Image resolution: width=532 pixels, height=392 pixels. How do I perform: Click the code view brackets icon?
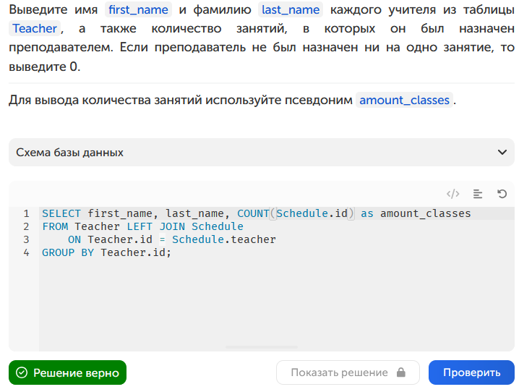[452, 194]
